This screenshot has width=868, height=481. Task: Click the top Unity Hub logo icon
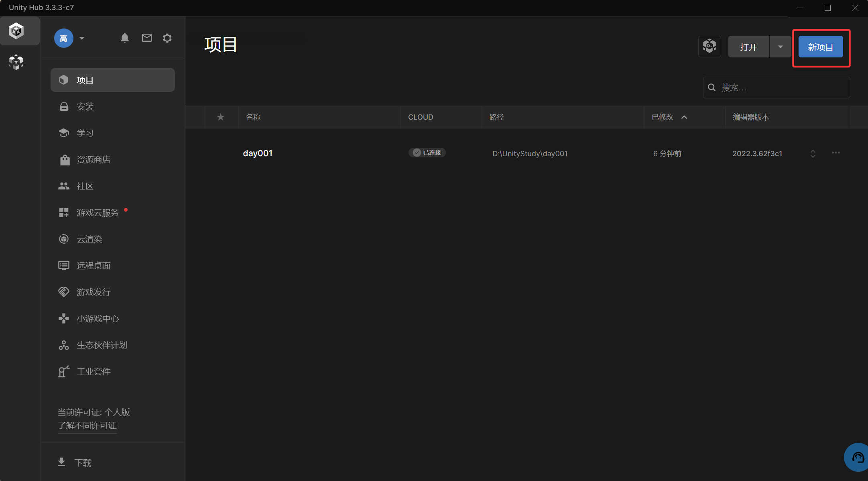(x=16, y=31)
